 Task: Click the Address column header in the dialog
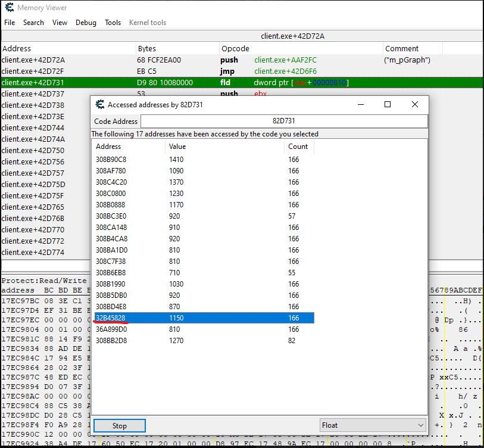[x=108, y=147]
